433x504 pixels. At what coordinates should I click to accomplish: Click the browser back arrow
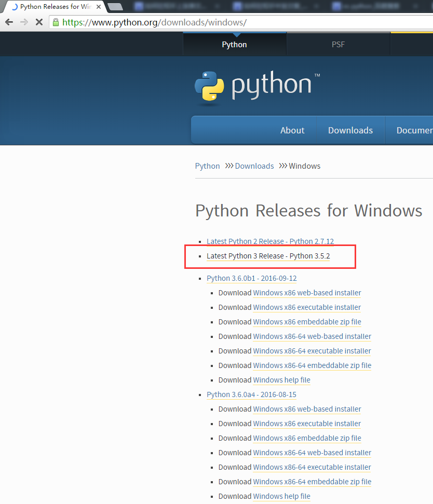pos(8,22)
